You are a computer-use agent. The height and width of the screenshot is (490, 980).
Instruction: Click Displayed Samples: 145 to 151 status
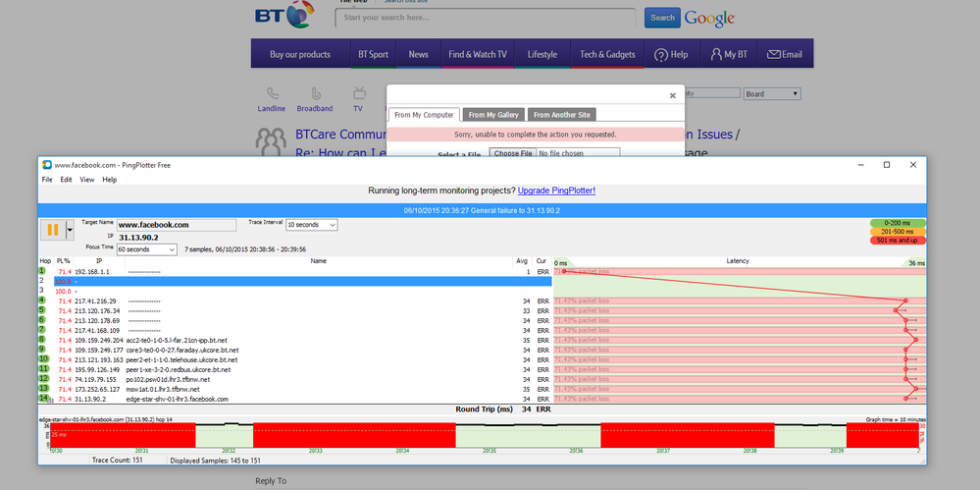click(215, 460)
